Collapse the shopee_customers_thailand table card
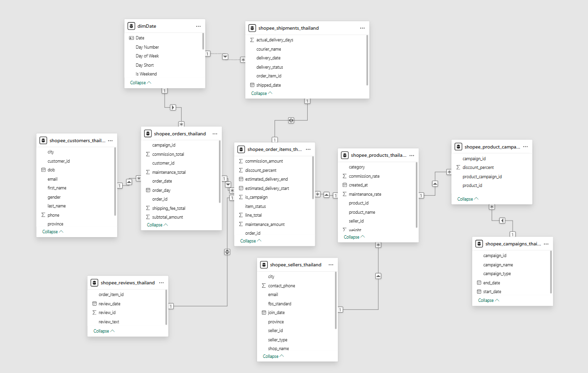 pos(53,232)
